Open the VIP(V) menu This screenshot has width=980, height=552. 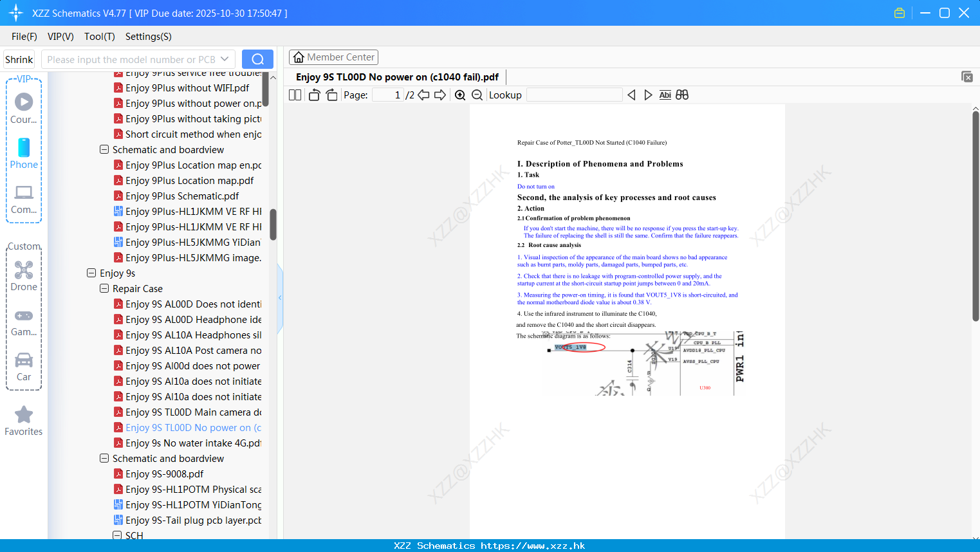tap(60, 37)
